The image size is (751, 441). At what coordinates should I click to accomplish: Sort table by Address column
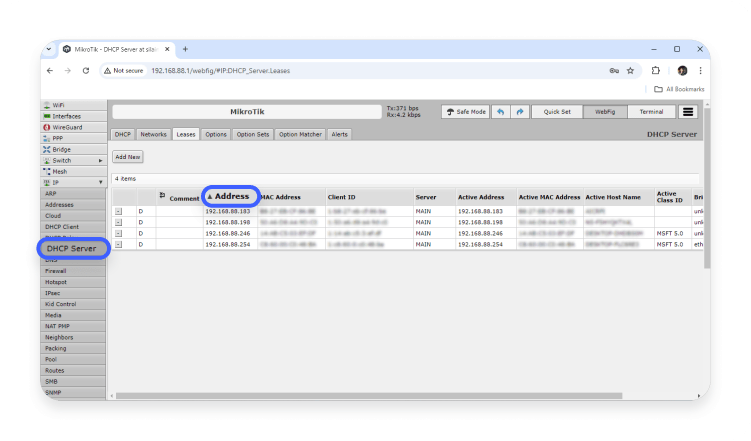(232, 196)
